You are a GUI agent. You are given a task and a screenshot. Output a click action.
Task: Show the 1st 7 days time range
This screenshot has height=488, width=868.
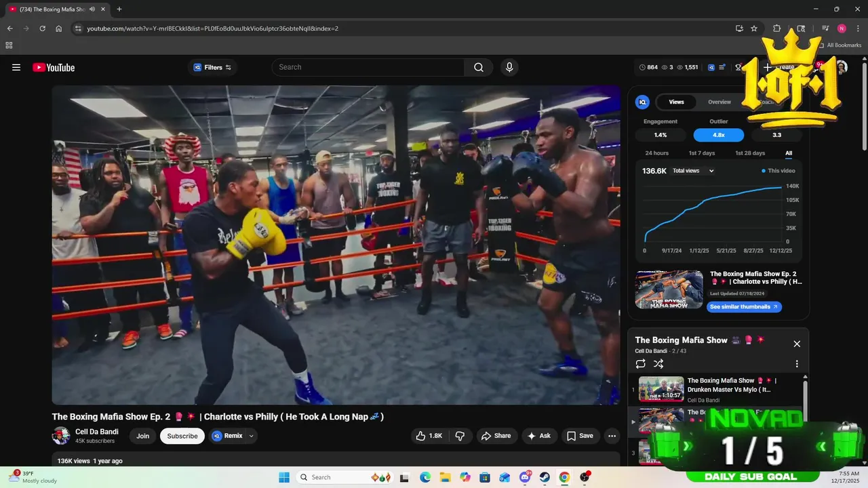[x=702, y=153]
